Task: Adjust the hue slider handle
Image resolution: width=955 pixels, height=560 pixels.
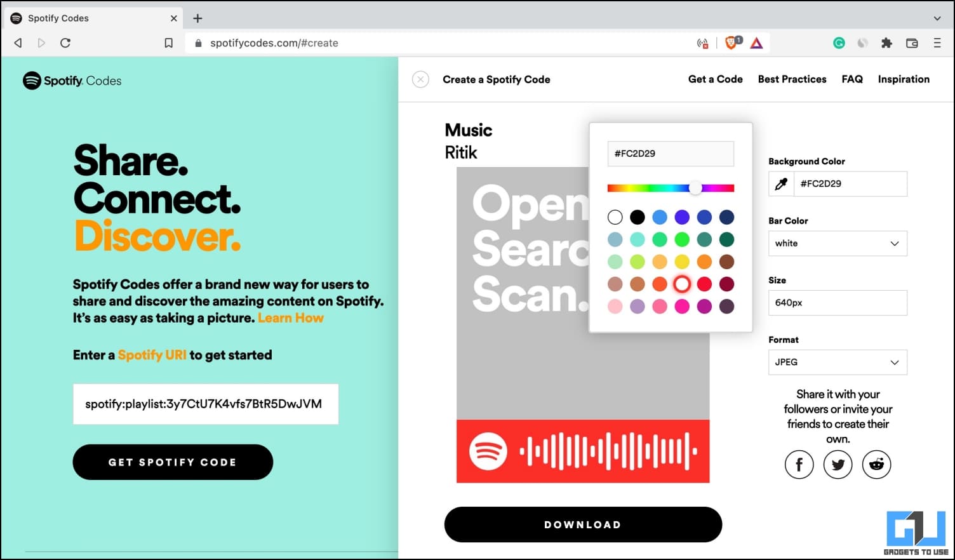Action: [695, 188]
